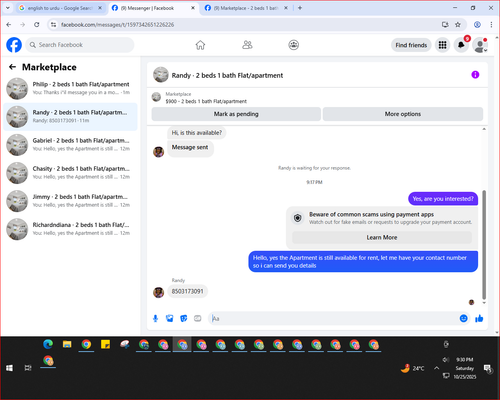Click Mark as pending button
This screenshot has width=500, height=400.
[236, 114]
